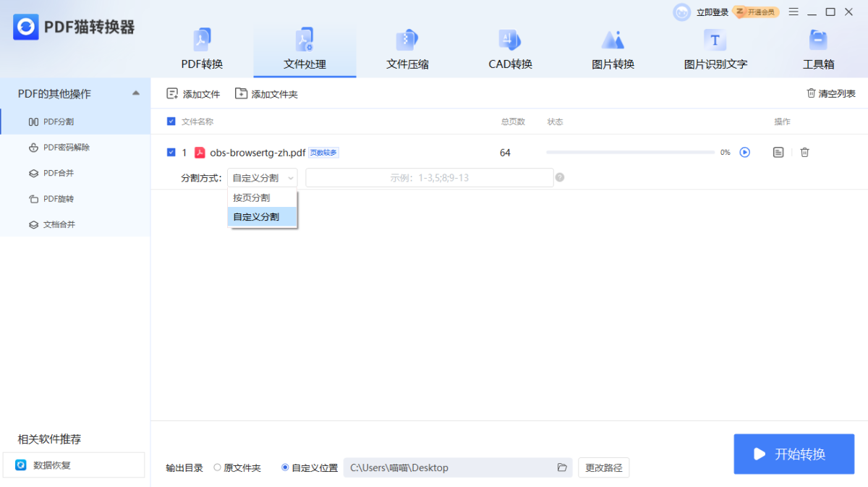Click the 更改路径 button
This screenshot has width=868, height=487.
click(x=603, y=467)
